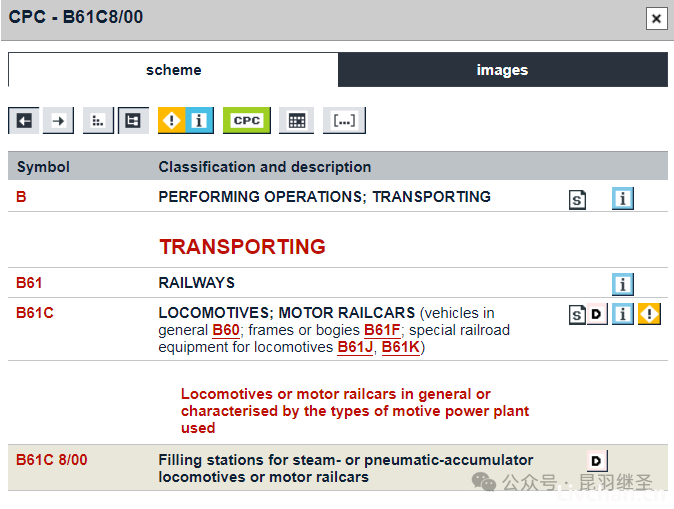Follow the B61F classification link
Viewport: 674px width, 509px height.
382,330
